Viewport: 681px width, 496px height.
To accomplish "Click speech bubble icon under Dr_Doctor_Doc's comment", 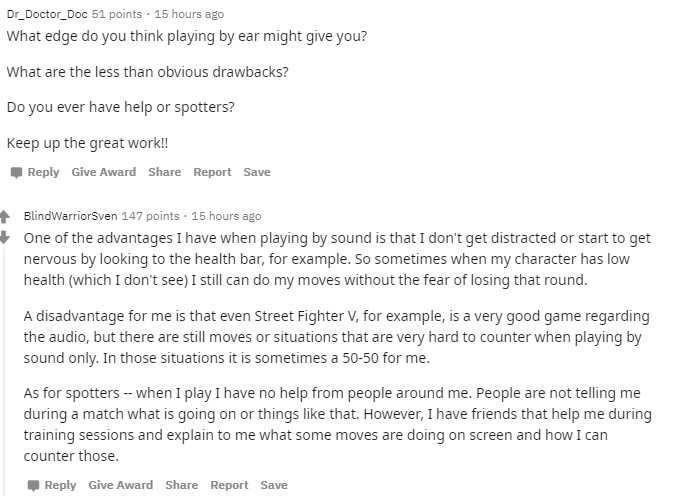I will tap(17, 172).
